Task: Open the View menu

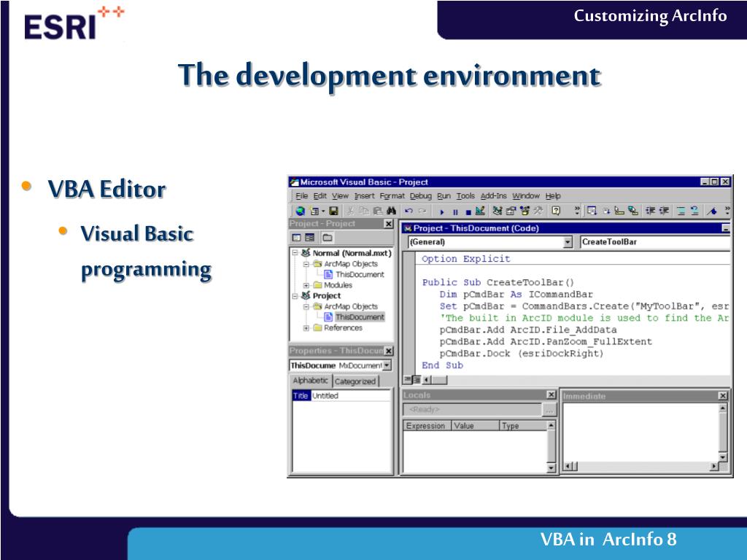Action: click(340, 195)
